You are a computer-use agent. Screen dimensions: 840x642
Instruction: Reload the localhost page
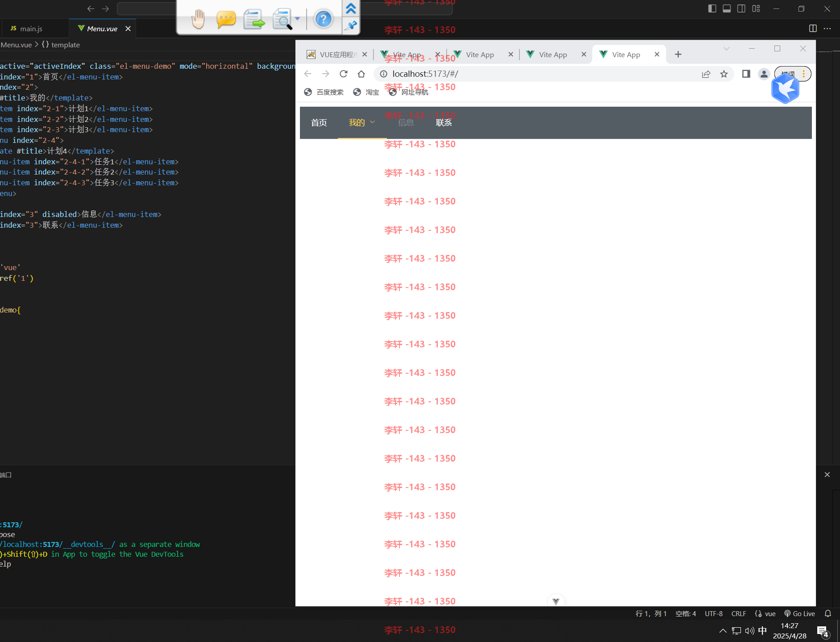point(343,74)
